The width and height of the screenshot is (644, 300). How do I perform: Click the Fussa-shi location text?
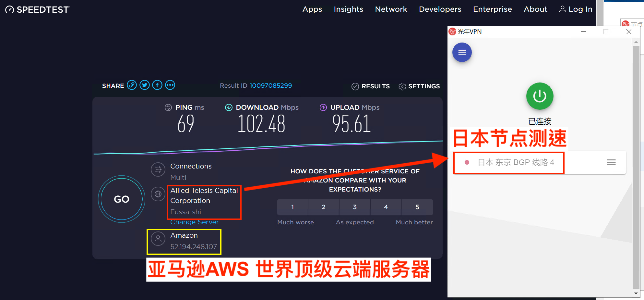pos(186,212)
